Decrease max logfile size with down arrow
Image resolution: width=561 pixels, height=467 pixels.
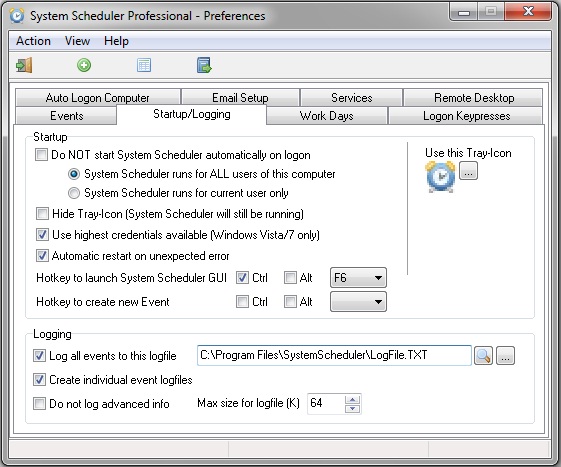click(x=353, y=409)
